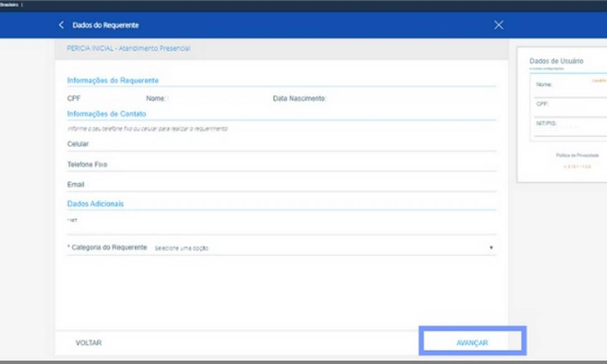Click the orange Usuário label in user panel
Viewport: 607px width, 364px height.
coord(599,80)
